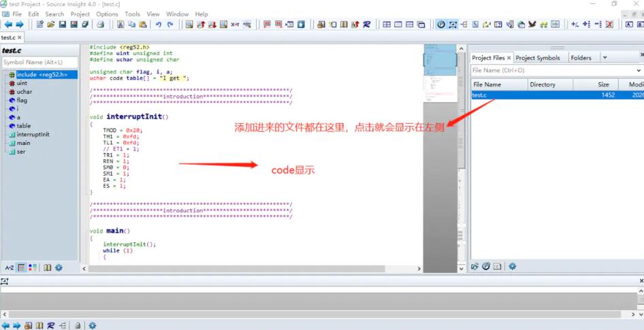Click the Redo arrow icon

(x=170, y=24)
